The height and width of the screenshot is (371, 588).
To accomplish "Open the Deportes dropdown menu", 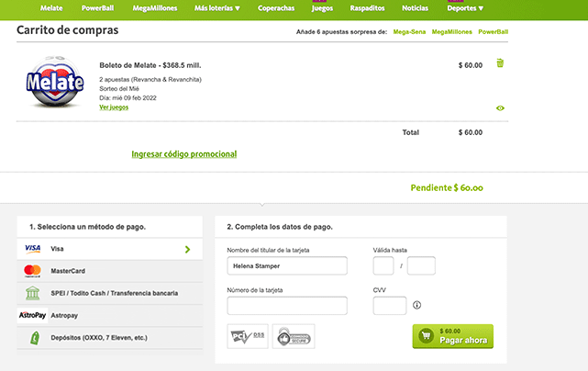I will point(465,8).
